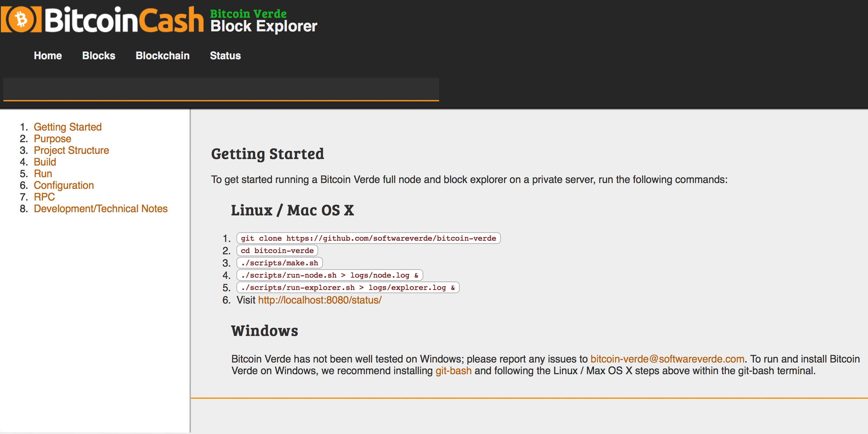Open Development/Technical Notes link
The image size is (868, 434).
point(100,209)
